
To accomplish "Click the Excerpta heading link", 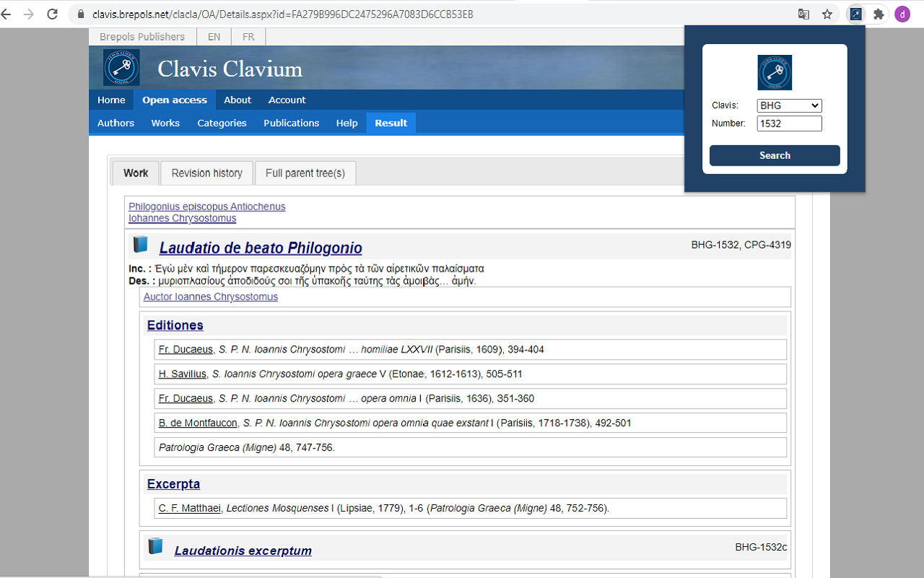I will pos(174,484).
